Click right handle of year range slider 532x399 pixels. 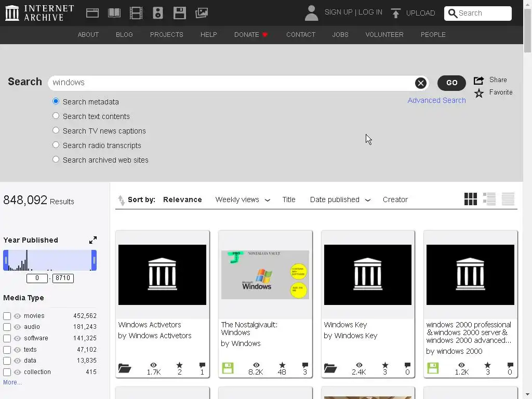pos(94,260)
